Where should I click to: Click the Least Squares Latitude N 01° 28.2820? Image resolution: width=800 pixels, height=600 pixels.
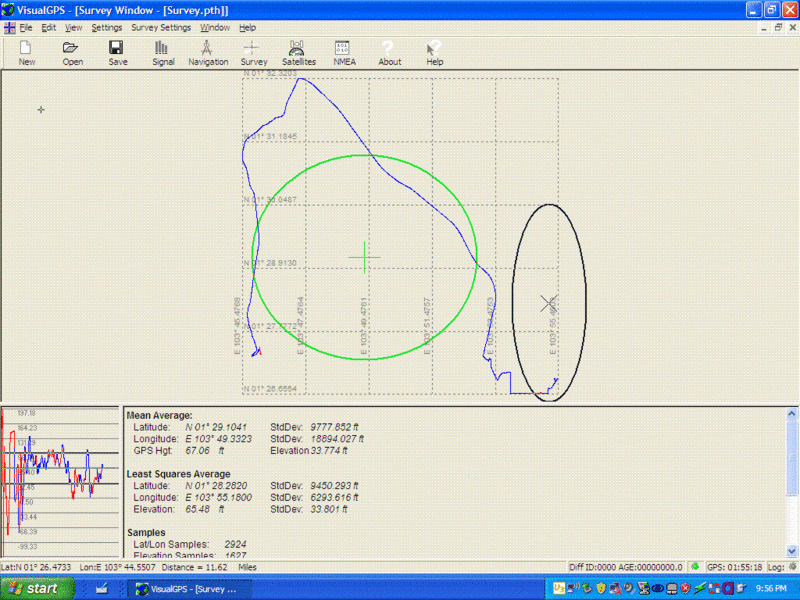[x=216, y=486]
